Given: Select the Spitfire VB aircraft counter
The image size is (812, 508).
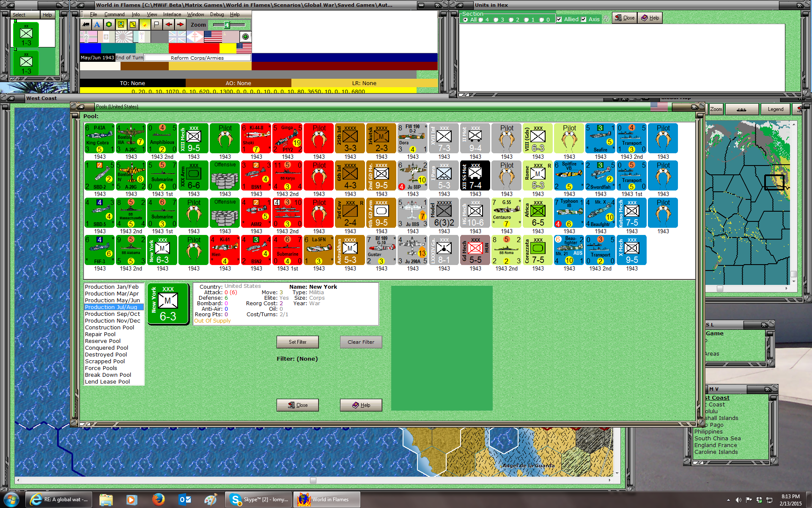Looking at the screenshot, I should coord(569,176).
